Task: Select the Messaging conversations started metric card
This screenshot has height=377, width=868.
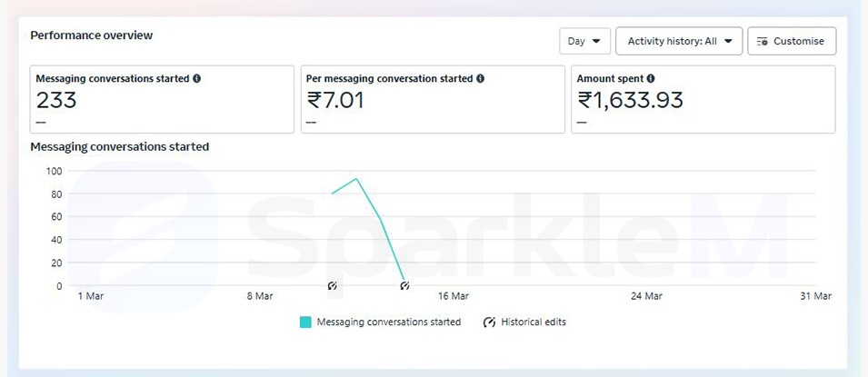Action: click(x=162, y=99)
